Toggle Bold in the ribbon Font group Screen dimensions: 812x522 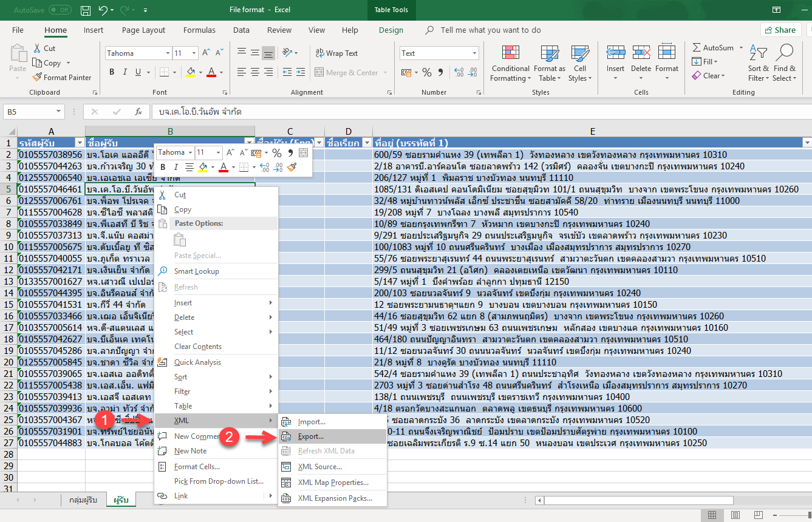tap(112, 72)
